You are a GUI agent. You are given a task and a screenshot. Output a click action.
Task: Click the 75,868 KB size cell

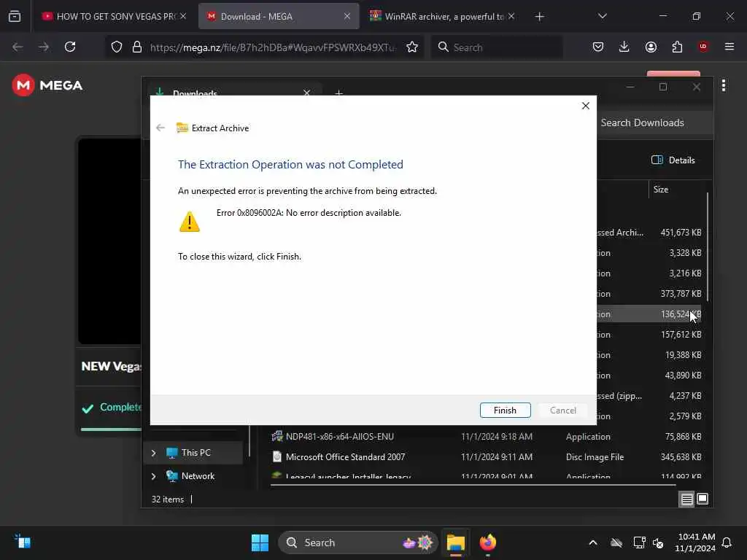point(683,437)
